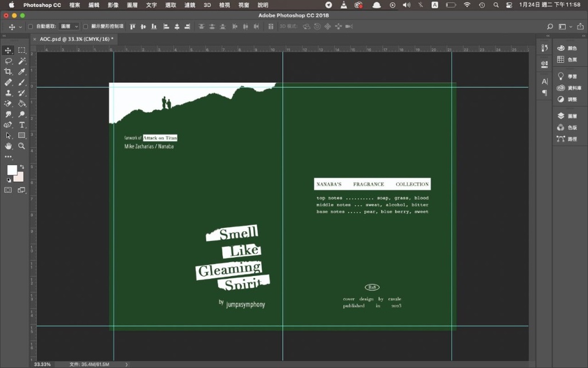Image resolution: width=588 pixels, height=368 pixels.
Task: Open the History panel icon
Action: point(544,48)
